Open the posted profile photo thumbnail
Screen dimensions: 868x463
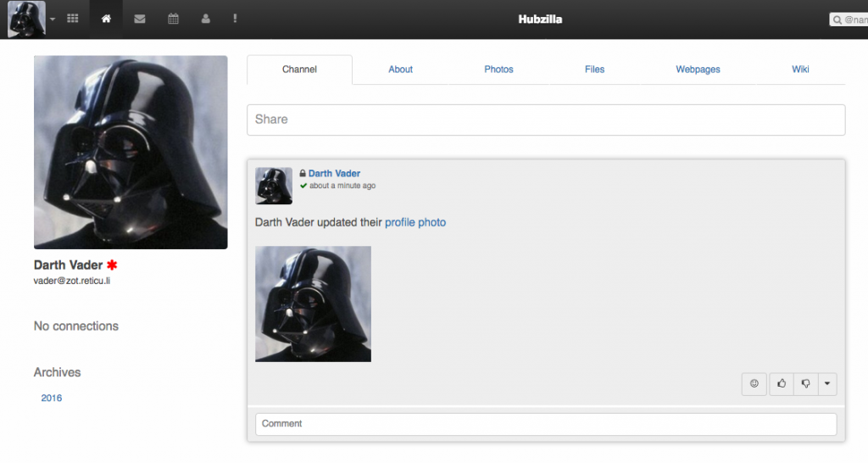pos(313,304)
